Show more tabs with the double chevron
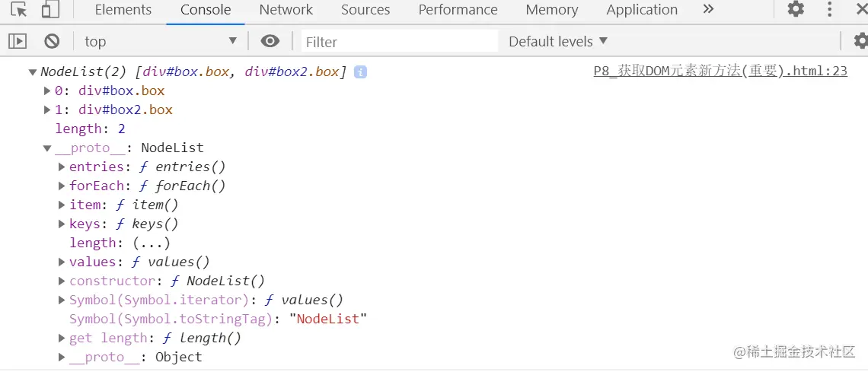 708,10
